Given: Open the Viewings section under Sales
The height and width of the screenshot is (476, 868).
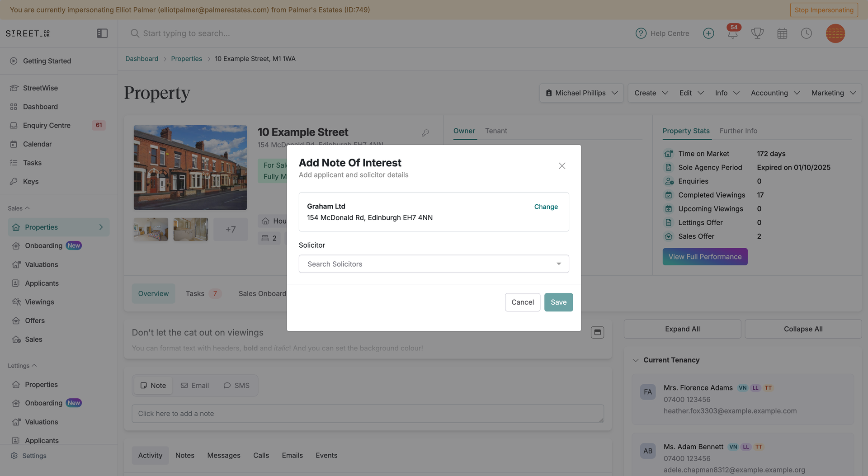Looking at the screenshot, I should click(40, 302).
